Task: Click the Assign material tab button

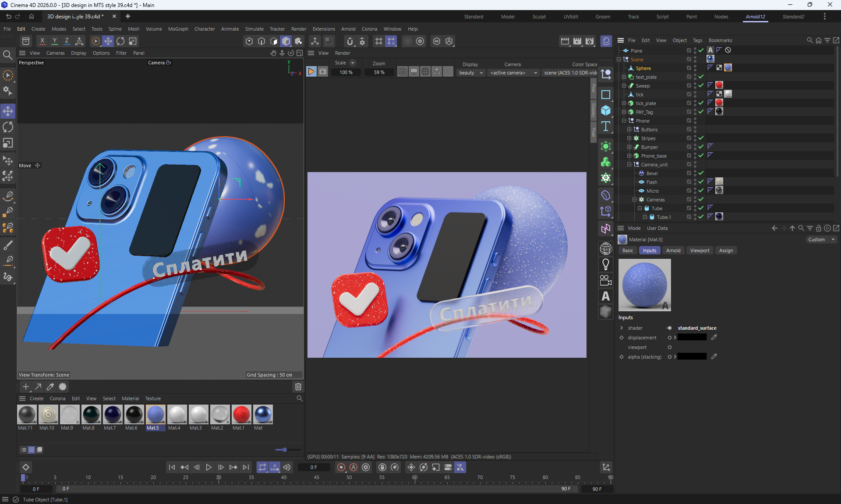Action: [725, 250]
